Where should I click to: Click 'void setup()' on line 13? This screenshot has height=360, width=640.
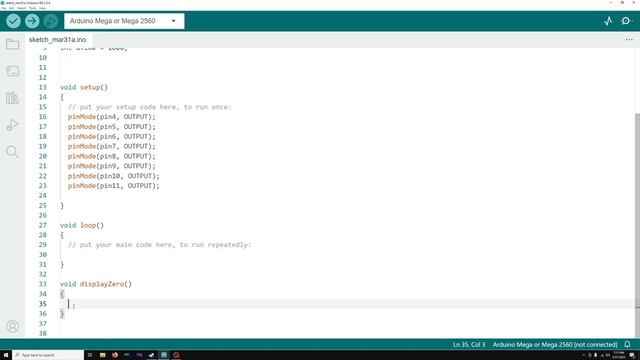(84, 87)
